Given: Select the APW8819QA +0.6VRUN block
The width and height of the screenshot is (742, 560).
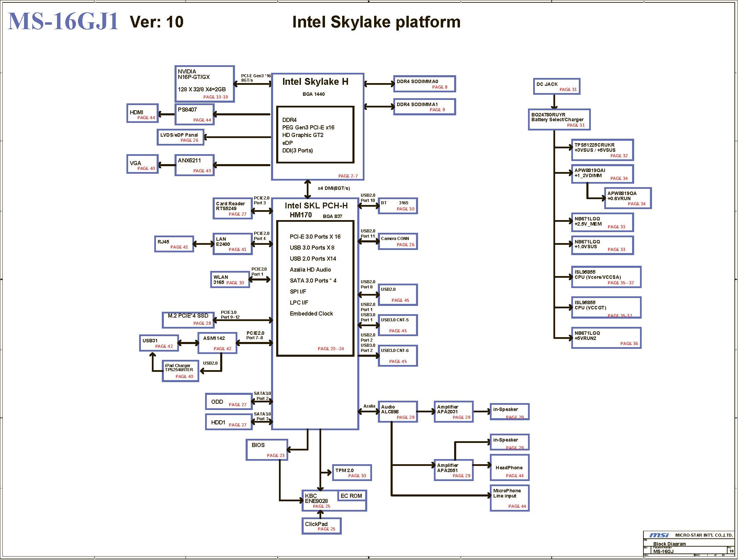Looking at the screenshot, I should (628, 198).
